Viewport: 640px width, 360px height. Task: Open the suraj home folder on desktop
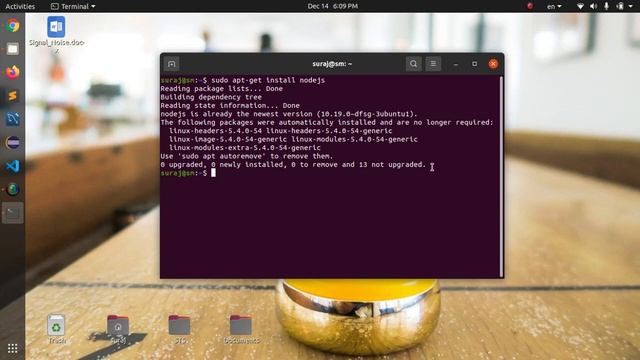(118, 329)
